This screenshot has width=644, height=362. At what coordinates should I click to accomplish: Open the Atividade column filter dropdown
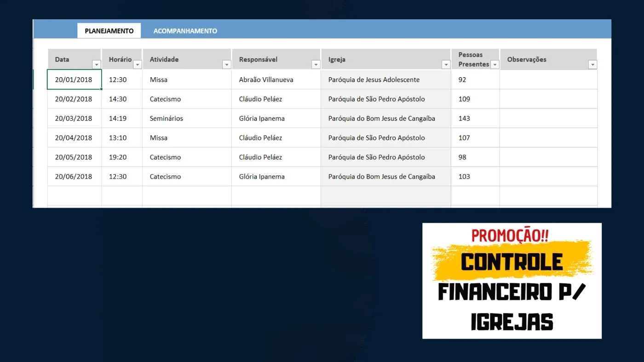pyautogui.click(x=226, y=65)
